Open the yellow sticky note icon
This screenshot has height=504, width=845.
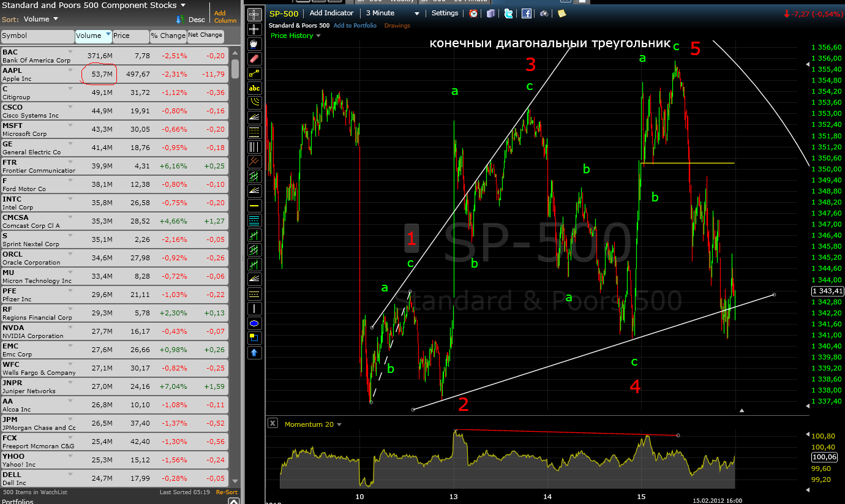pyautogui.click(x=561, y=13)
